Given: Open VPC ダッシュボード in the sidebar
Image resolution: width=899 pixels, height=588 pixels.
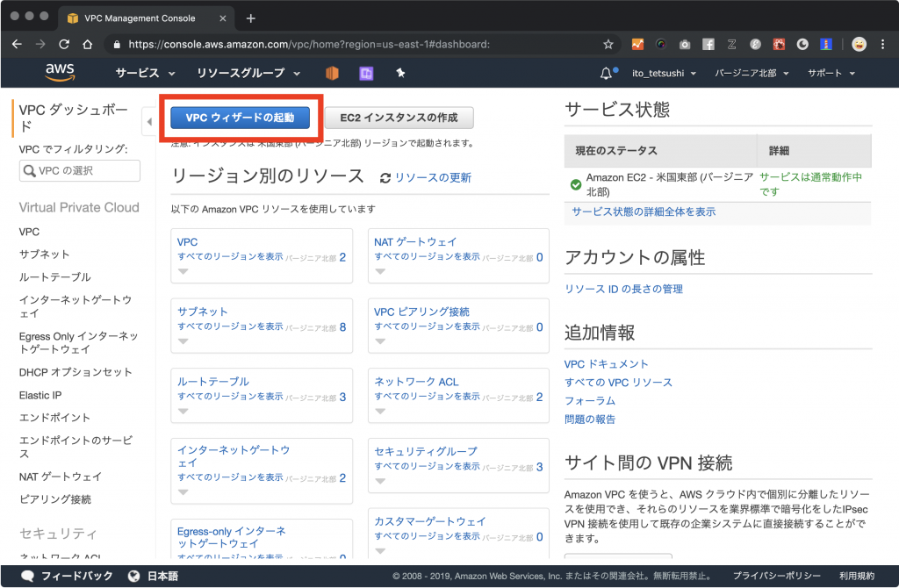Looking at the screenshot, I should point(74,118).
